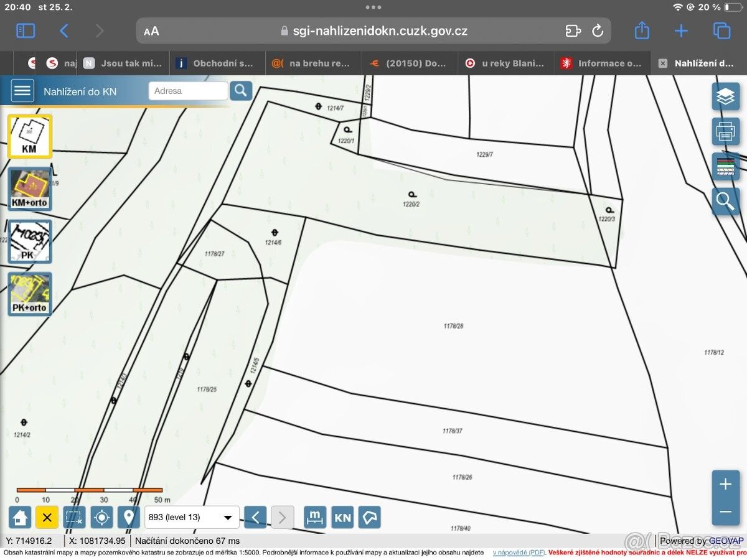Switch base map to PK layer
The height and width of the screenshot is (560, 747).
(29, 241)
